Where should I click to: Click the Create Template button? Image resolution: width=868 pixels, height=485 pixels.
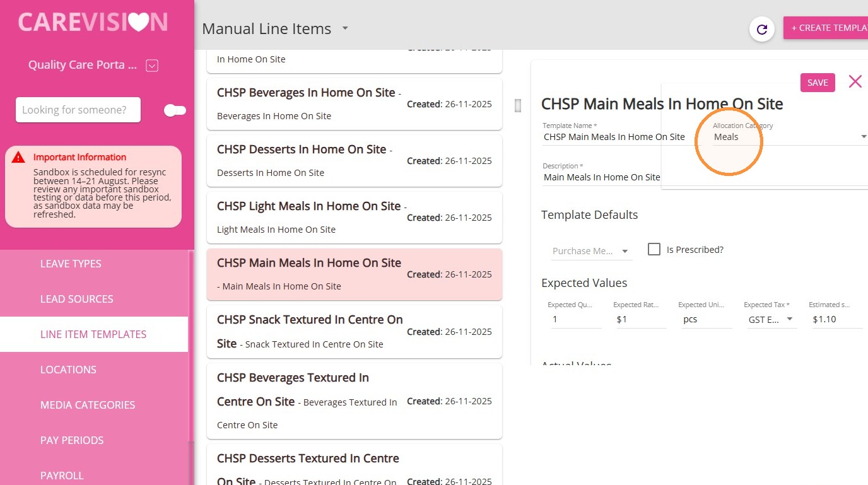pos(826,28)
